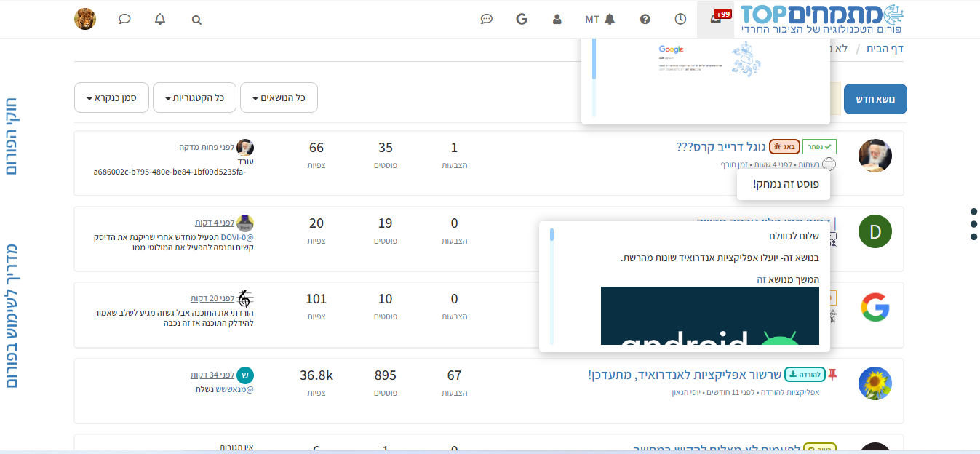Click the rabbi portrait topic avatar
Image resolution: width=980 pixels, height=454 pixels.
click(x=875, y=156)
